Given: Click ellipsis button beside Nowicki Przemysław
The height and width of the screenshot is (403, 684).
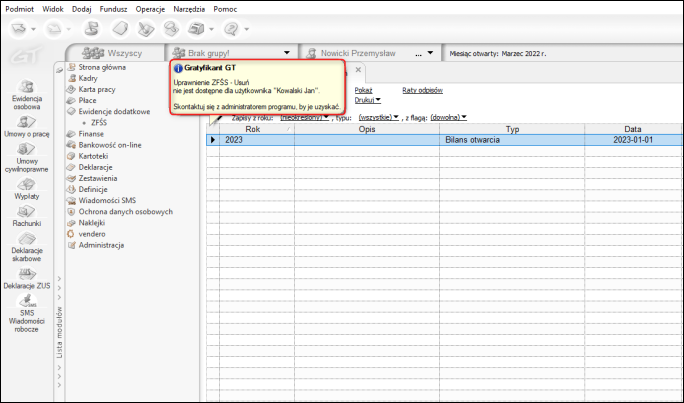Looking at the screenshot, I should pos(418,53).
